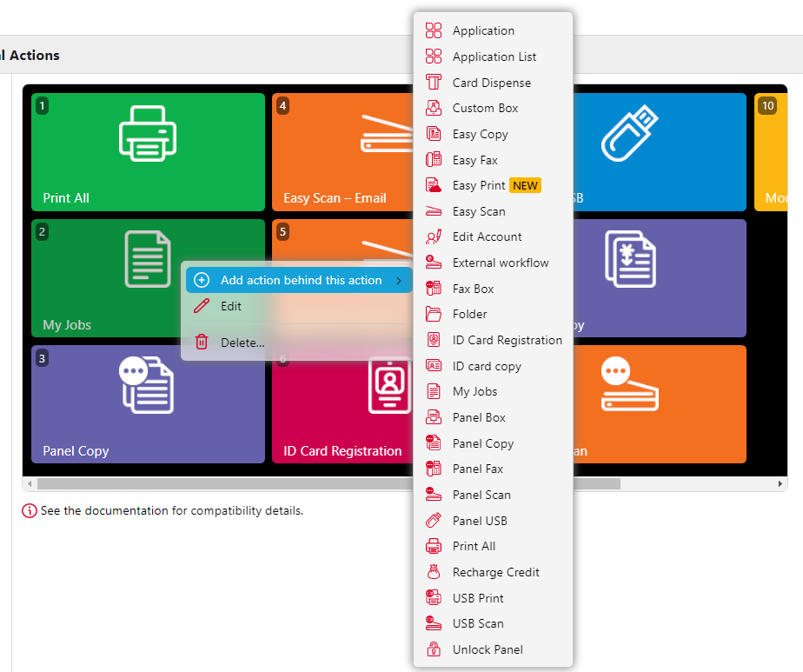Click the USB drive icon on blue tile
Screen dimensions: 803x672
pos(629,133)
